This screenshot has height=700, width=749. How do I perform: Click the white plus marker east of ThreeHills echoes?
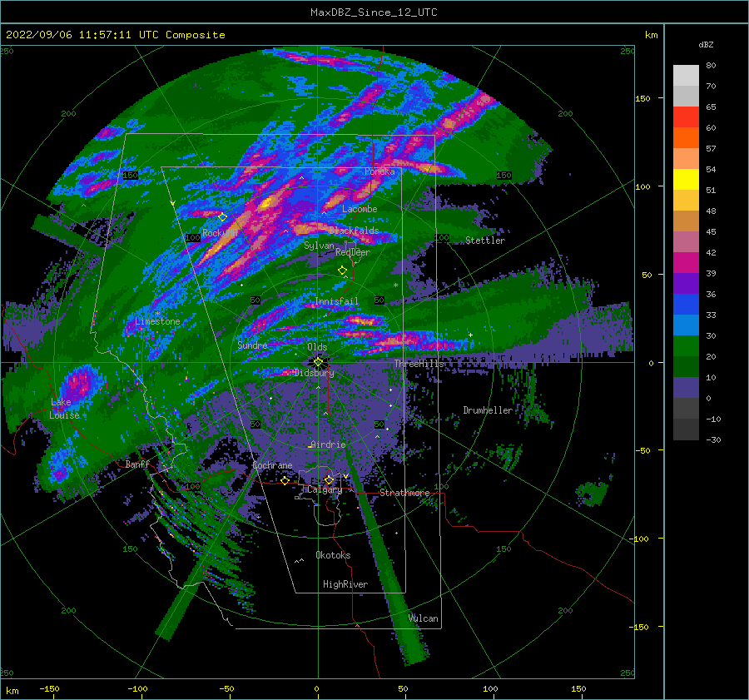click(x=470, y=335)
